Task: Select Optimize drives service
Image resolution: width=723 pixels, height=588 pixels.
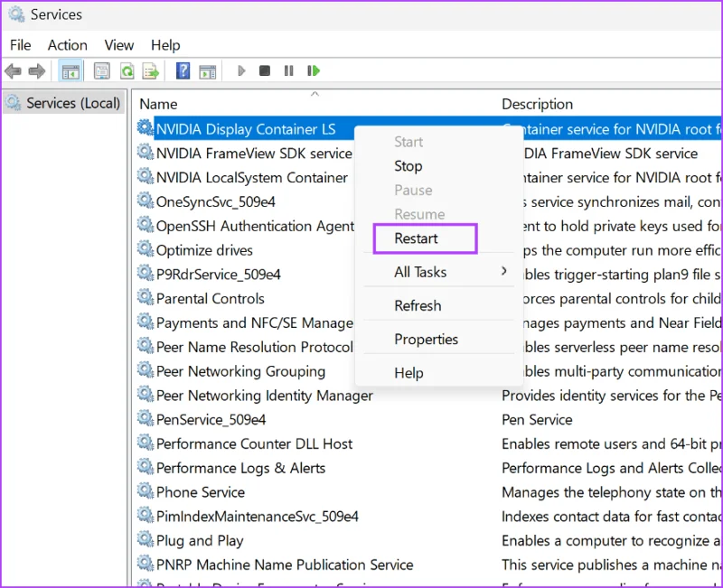Action: pyautogui.click(x=204, y=250)
